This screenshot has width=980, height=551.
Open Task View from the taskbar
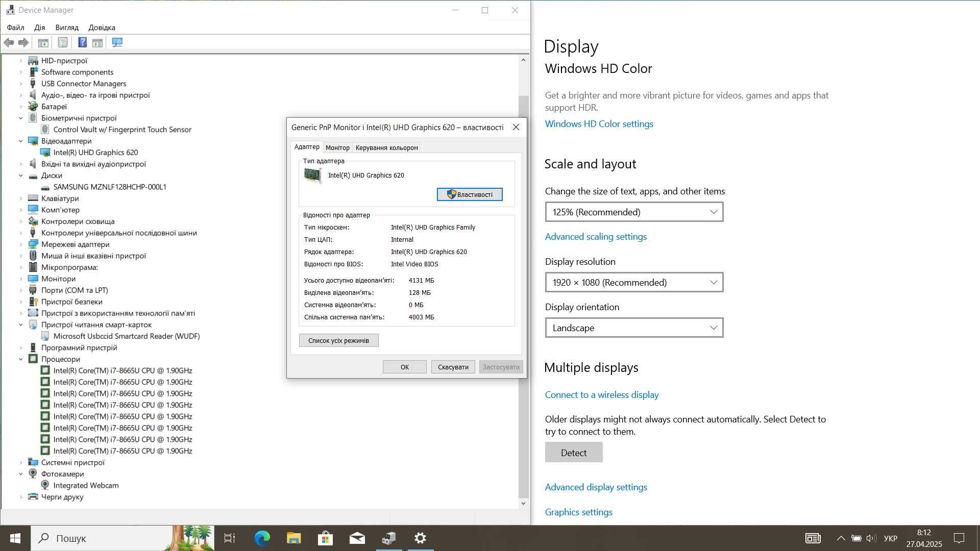230,538
